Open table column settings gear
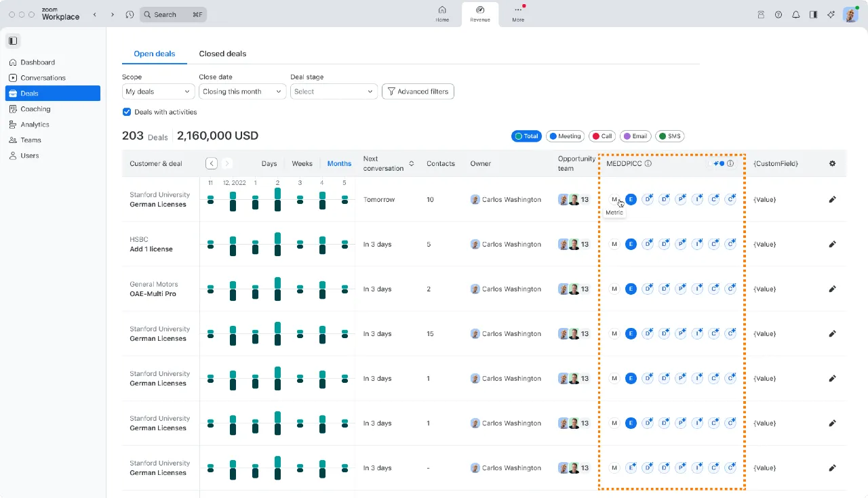The height and width of the screenshot is (498, 868). click(x=833, y=163)
